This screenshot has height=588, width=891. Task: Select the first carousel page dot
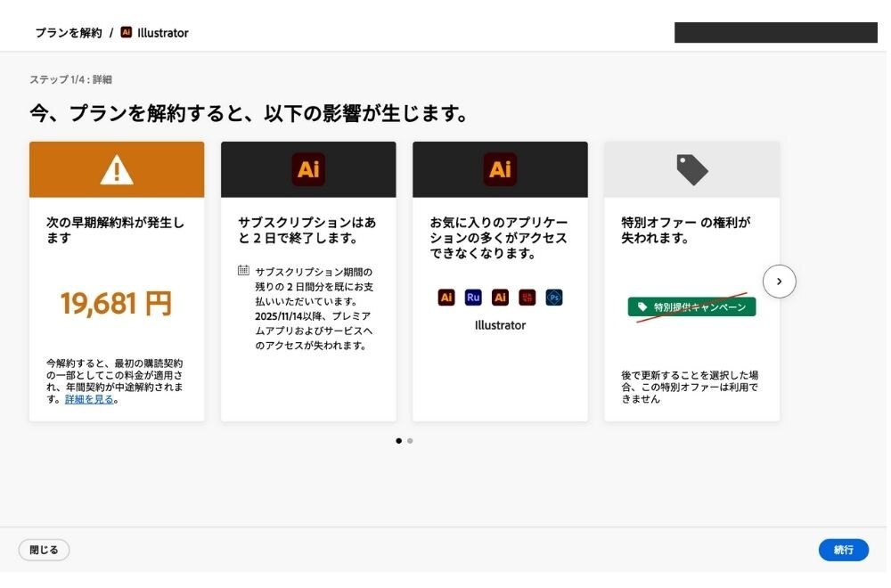398,441
